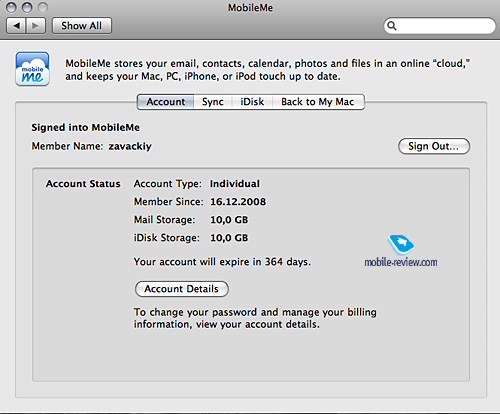
Task: Click the account expiry notice text
Action: click(x=222, y=262)
